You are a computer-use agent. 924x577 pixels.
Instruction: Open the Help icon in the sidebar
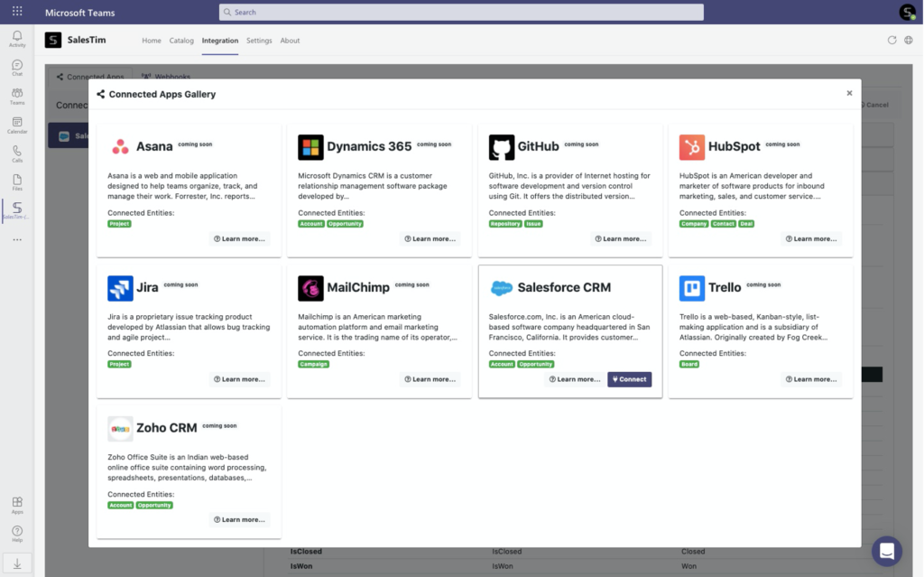tap(17, 534)
